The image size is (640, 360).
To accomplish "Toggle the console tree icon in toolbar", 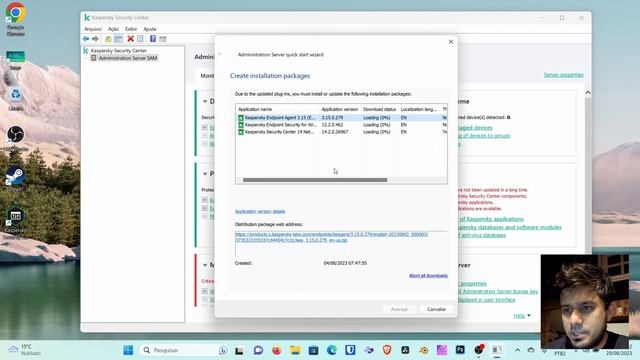I will point(118,39).
